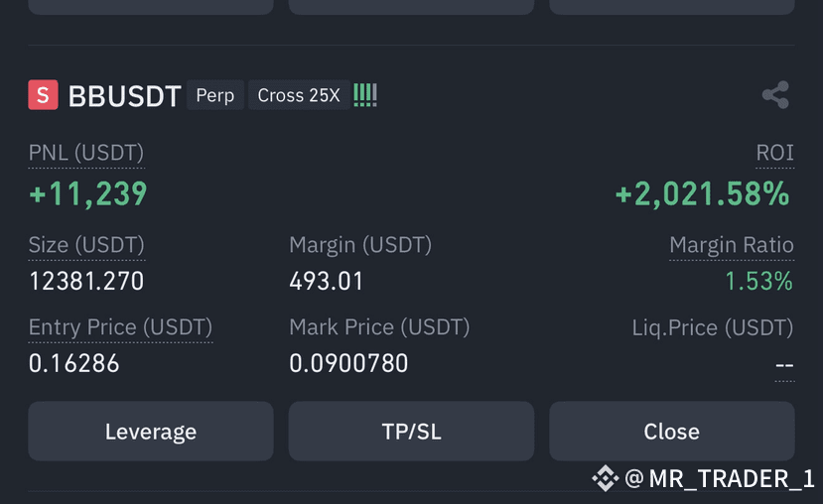Click the Mark Price 0.0900780 value
The height and width of the screenshot is (504, 823).
348,363
